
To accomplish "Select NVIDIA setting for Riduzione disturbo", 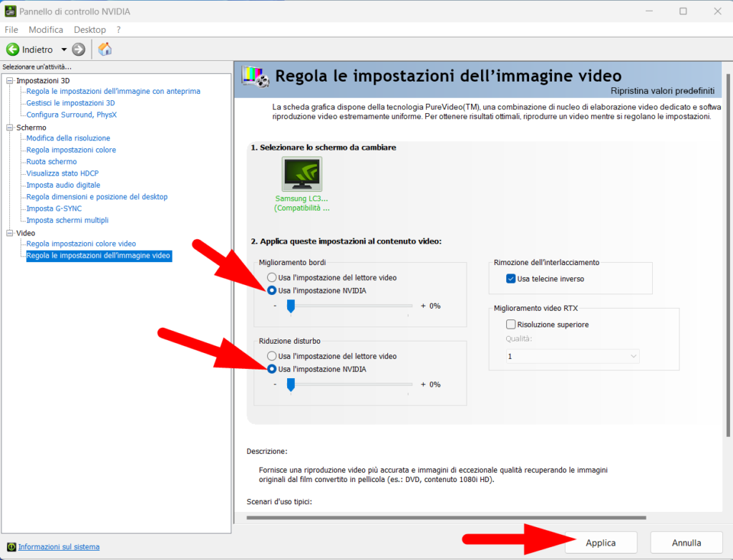I will coord(271,369).
